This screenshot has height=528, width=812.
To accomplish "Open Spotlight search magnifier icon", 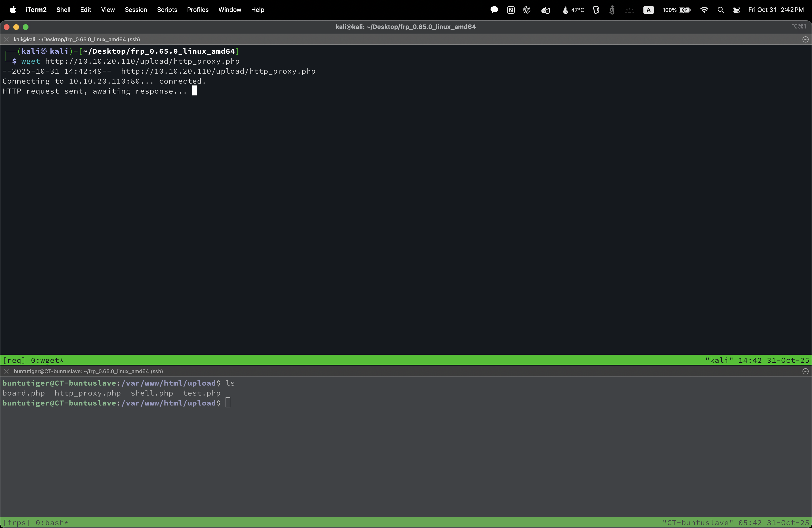I will pos(721,10).
